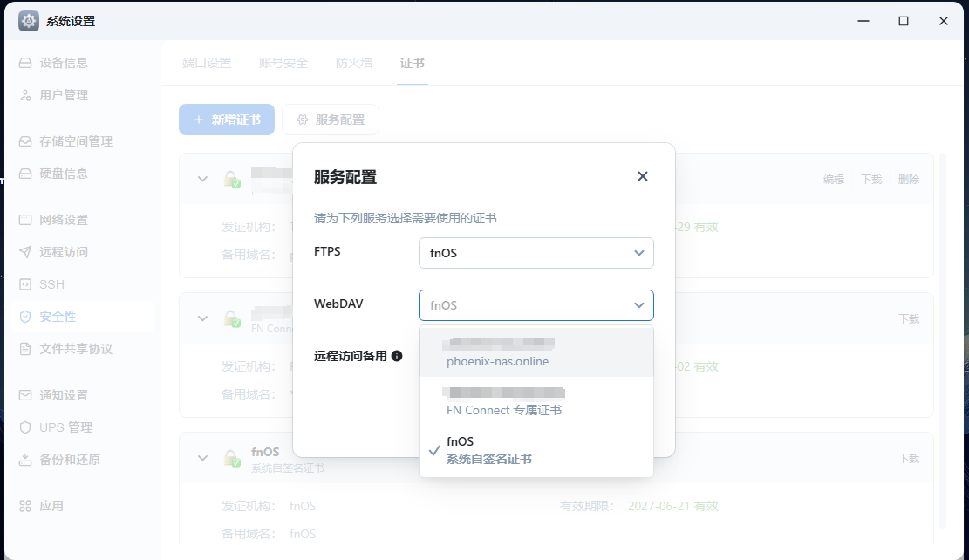Screen dimensions: 969x560
Task: Click the lock icon of the FN Connect certificate
Action: (x=232, y=319)
